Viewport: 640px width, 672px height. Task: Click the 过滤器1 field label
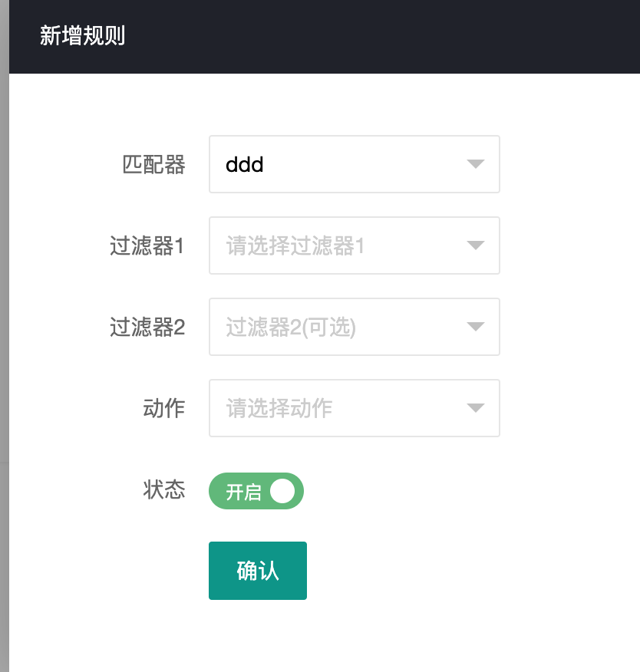click(147, 245)
